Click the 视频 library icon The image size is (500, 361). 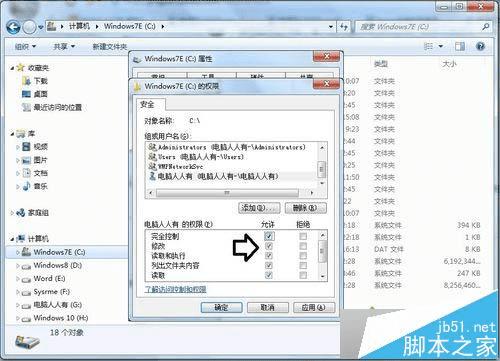pos(26,146)
